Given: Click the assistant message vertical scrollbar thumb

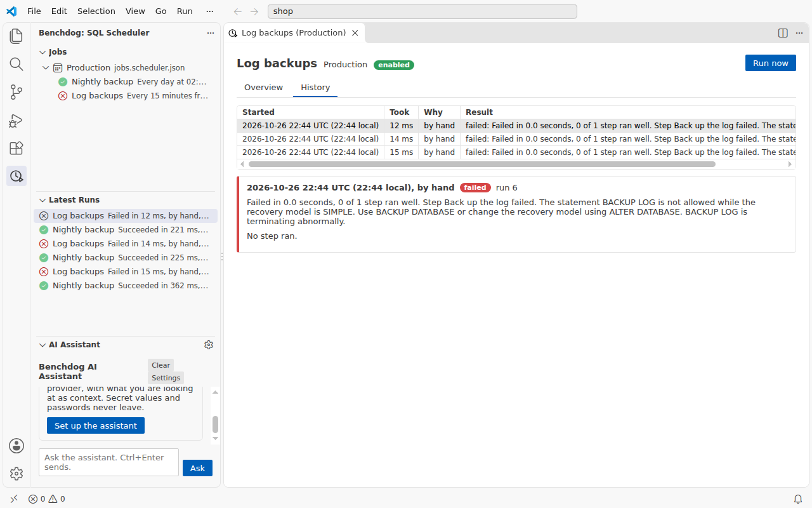Looking at the screenshot, I should [215, 424].
